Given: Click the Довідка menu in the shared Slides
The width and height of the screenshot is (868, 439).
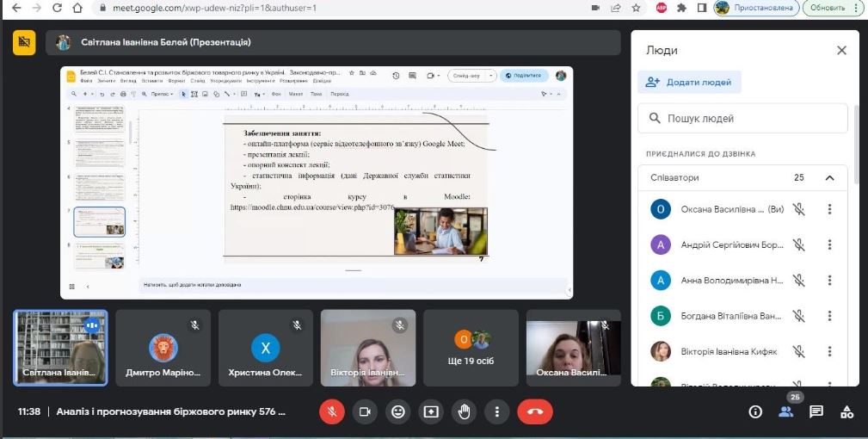Looking at the screenshot, I should (x=322, y=81).
